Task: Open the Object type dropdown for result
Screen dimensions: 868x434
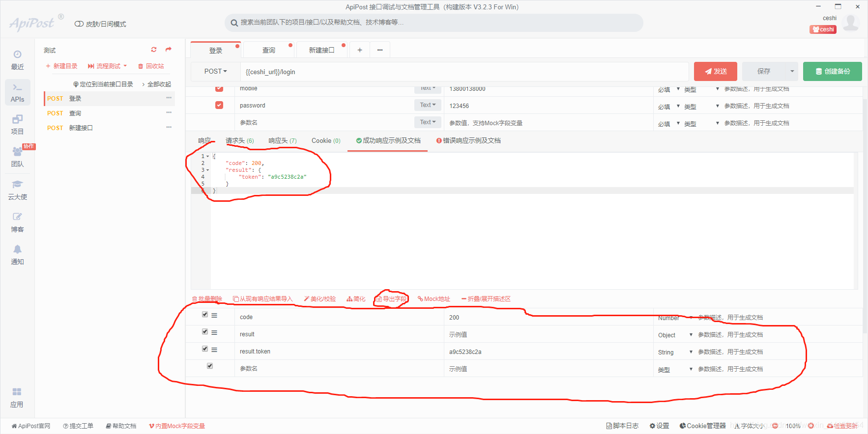Action: pyautogui.click(x=675, y=335)
